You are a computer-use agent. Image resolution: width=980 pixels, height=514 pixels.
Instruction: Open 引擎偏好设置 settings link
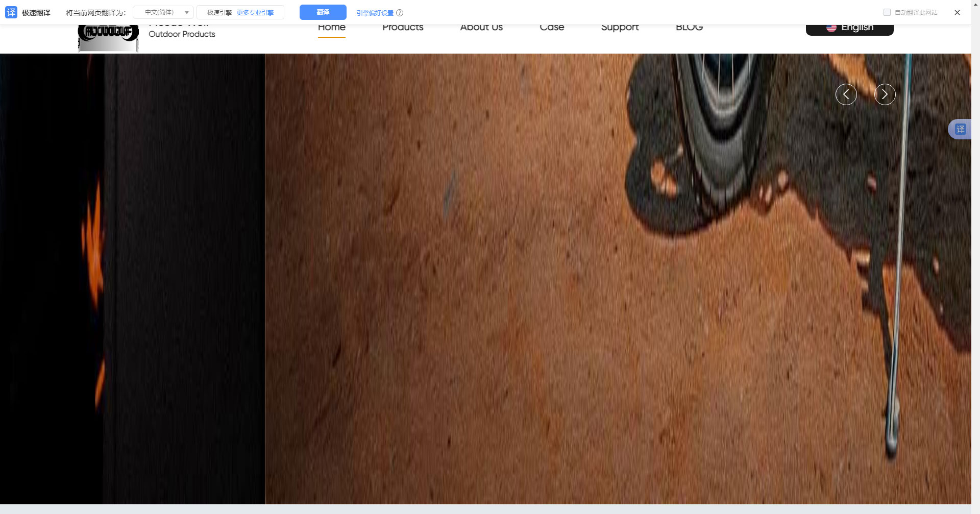pyautogui.click(x=375, y=13)
